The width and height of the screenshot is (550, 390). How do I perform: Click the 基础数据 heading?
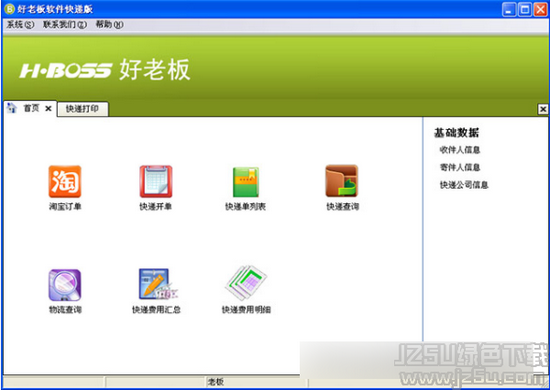(456, 133)
